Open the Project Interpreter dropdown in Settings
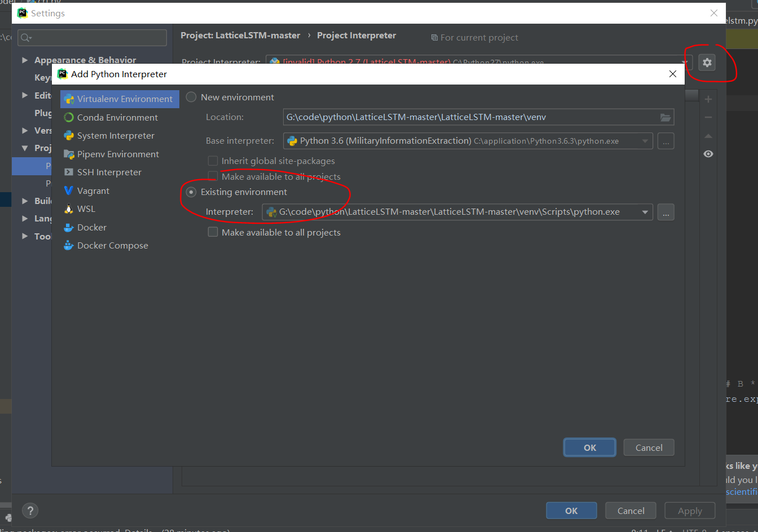Screen dimensions: 758x532 point(685,63)
